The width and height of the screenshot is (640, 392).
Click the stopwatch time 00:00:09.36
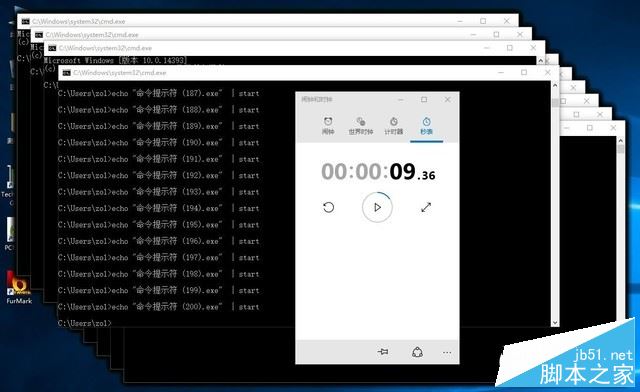click(x=378, y=172)
